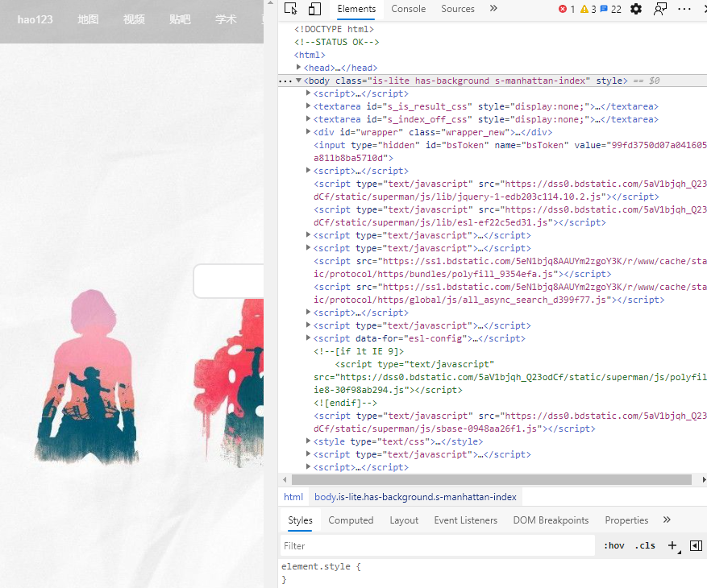Expand the head element node
Screen dimensions: 707x588
(298, 67)
